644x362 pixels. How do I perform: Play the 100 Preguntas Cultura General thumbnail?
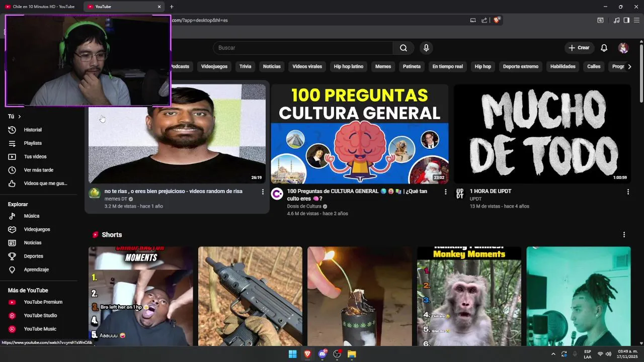(360, 134)
